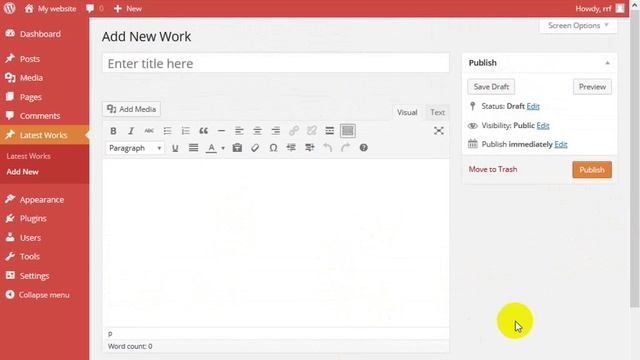Open the text color dropdown arrow
This screenshot has height=360, width=640.
pos(223,148)
